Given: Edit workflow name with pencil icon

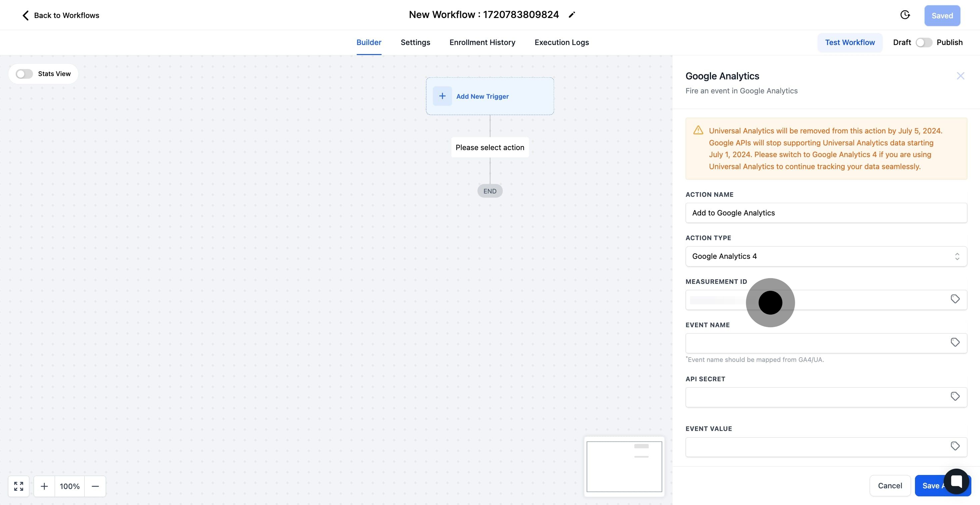Looking at the screenshot, I should [x=572, y=15].
